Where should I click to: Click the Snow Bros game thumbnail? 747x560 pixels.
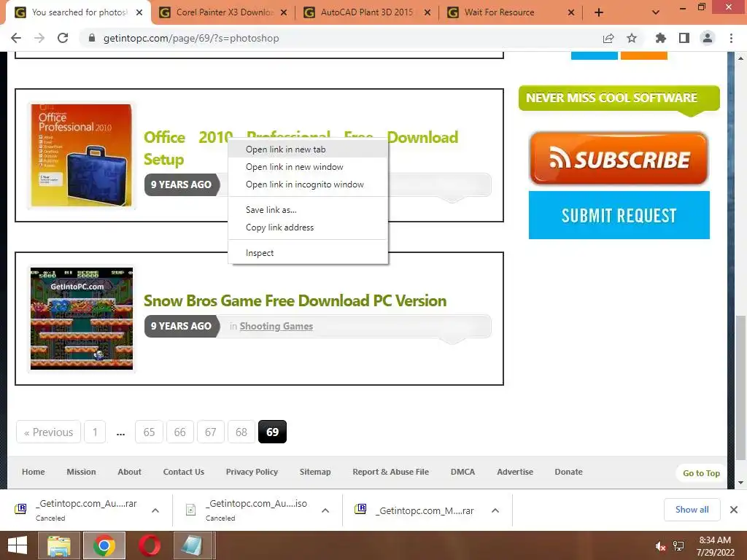[82, 319]
